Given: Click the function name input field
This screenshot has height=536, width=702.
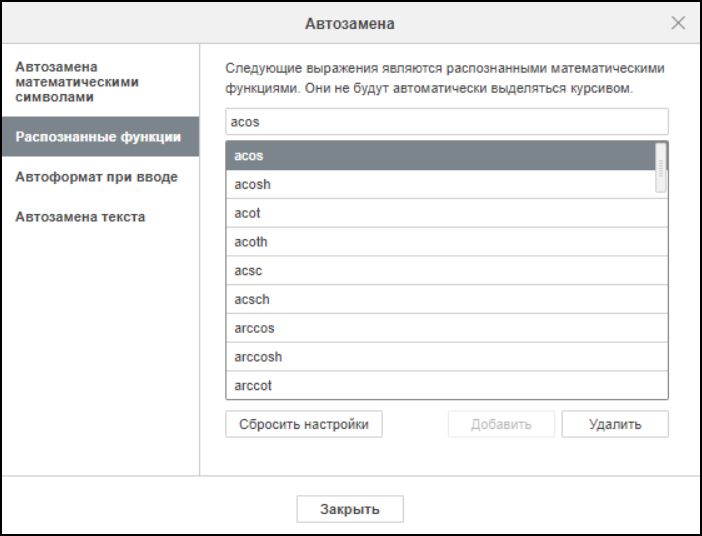Looking at the screenshot, I should [x=447, y=121].
